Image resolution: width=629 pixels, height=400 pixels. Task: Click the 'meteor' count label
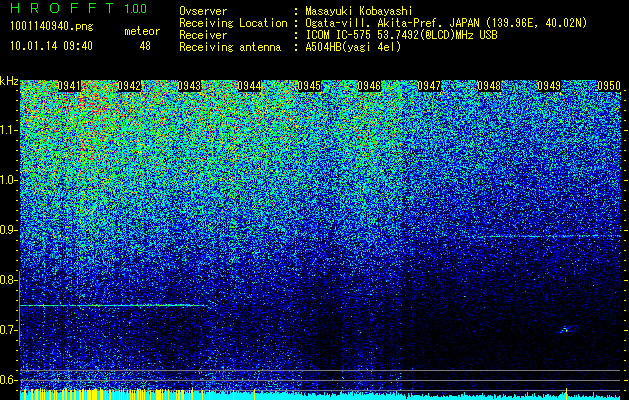pos(142,31)
